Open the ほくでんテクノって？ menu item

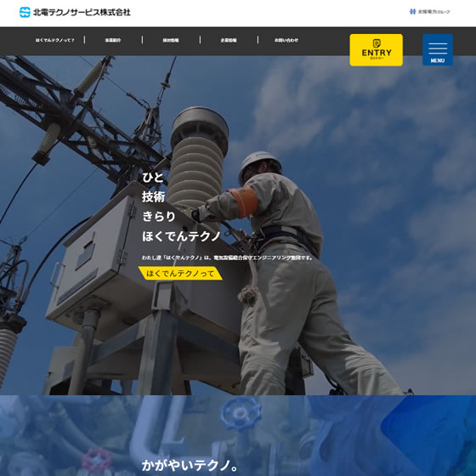tap(55, 40)
